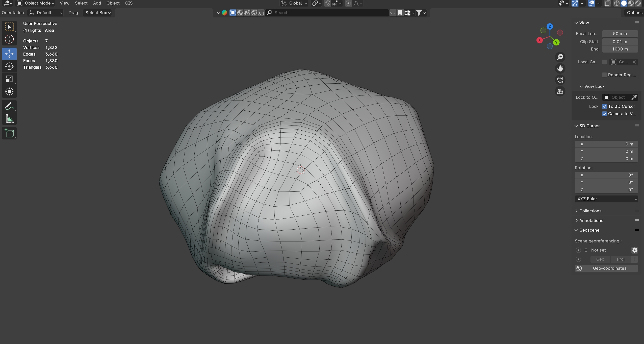The image size is (644, 344).
Task: Choose the Add Cube tool
Action: [9, 133]
